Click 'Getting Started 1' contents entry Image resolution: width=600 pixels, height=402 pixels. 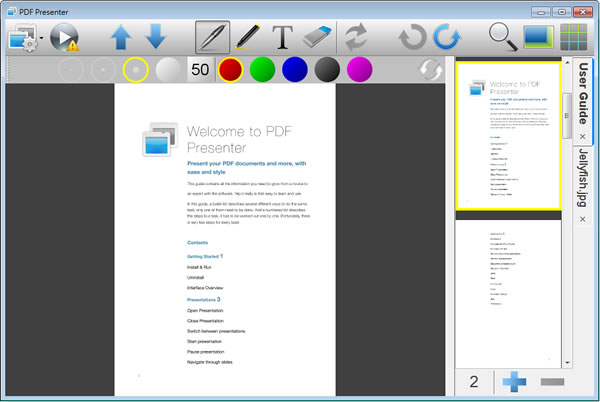click(205, 256)
